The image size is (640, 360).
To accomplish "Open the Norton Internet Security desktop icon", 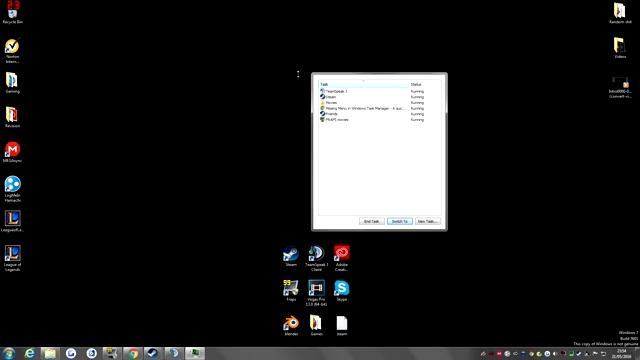I will click(x=12, y=51).
